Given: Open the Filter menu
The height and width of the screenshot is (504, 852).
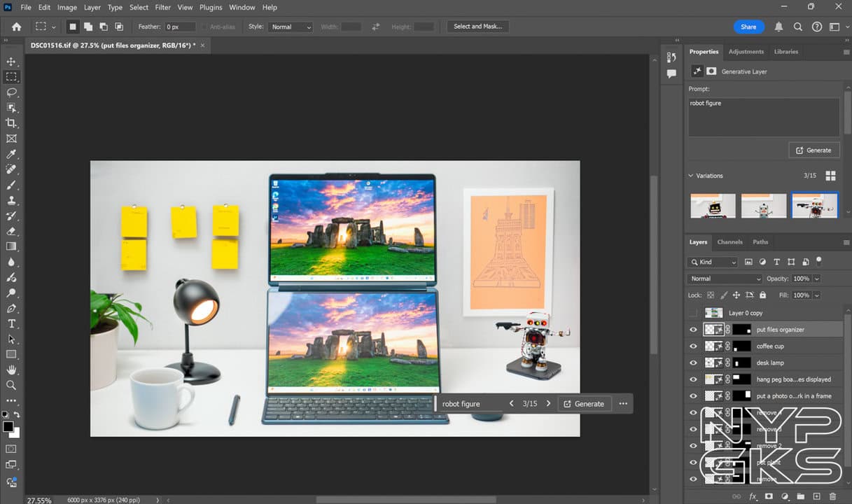Looking at the screenshot, I should (x=162, y=7).
